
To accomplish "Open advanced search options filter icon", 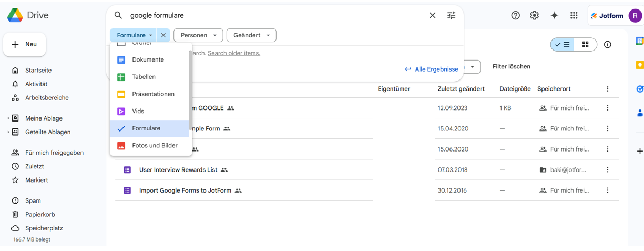I will pyautogui.click(x=451, y=16).
